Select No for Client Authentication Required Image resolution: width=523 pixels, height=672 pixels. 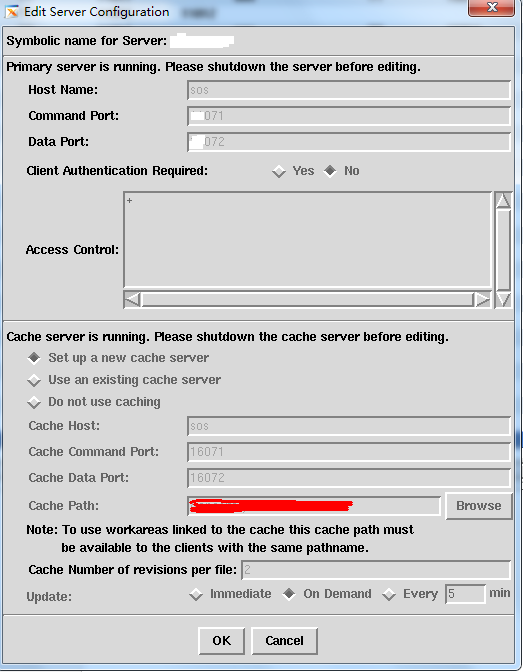pyautogui.click(x=330, y=171)
